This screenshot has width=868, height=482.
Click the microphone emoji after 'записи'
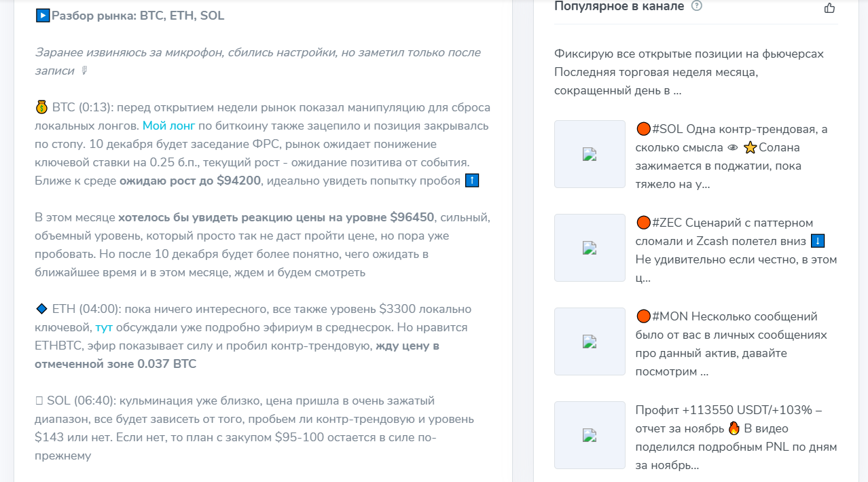click(x=85, y=71)
